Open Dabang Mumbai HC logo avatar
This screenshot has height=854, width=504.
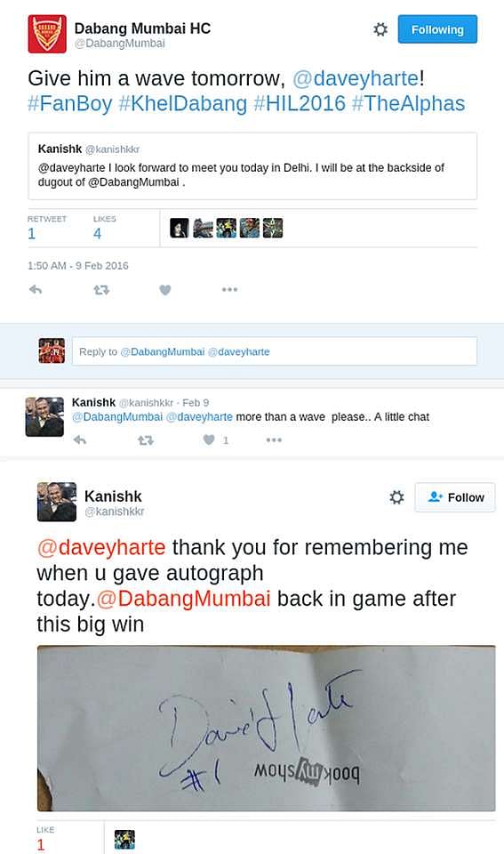click(x=47, y=34)
